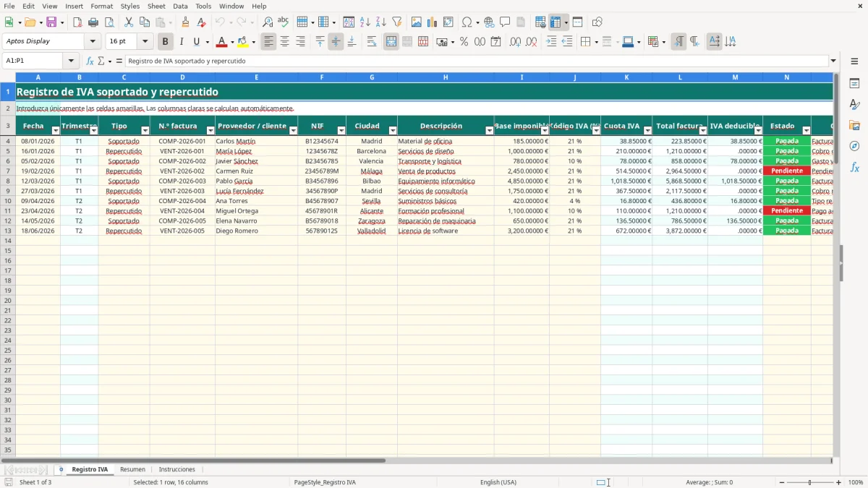Insert Image via toolbar icon

point(416,22)
